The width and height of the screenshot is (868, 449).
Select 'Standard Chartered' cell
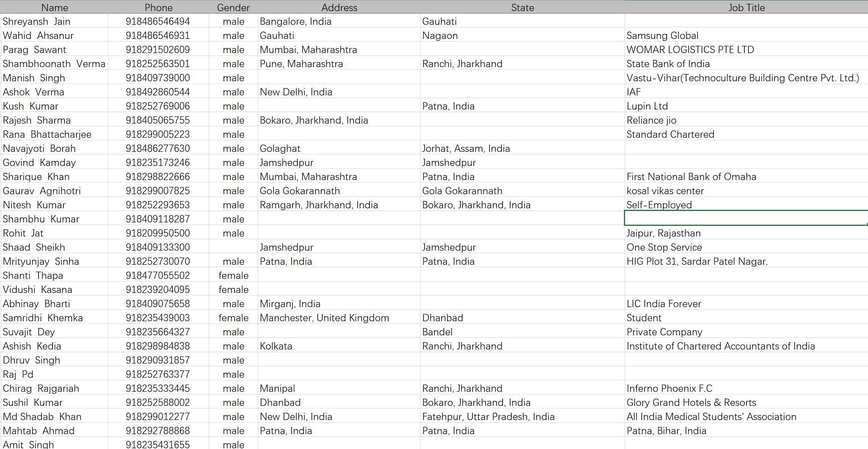746,134
